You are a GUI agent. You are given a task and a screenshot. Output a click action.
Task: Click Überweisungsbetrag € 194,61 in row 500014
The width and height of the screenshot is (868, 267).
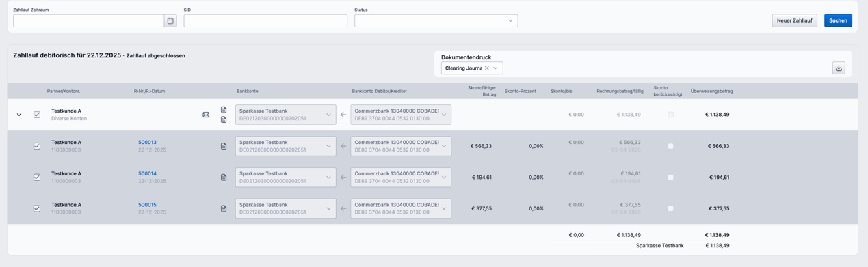(719, 178)
